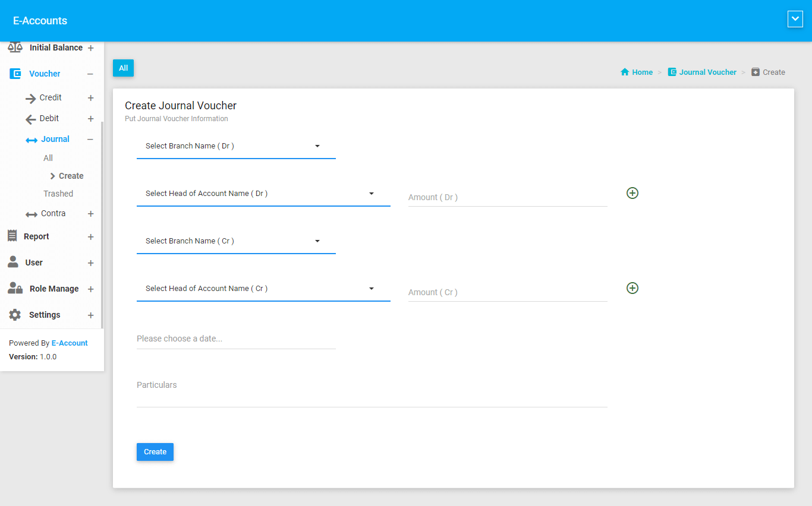
Task: Select All under Journal in sidebar
Action: [48, 158]
